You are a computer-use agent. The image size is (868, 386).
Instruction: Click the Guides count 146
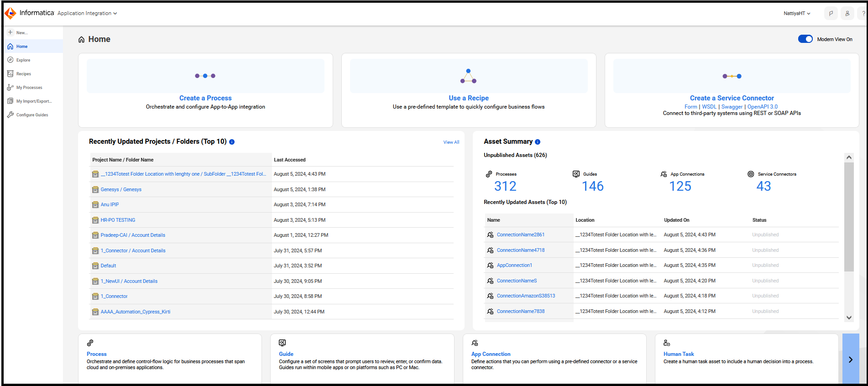593,186
